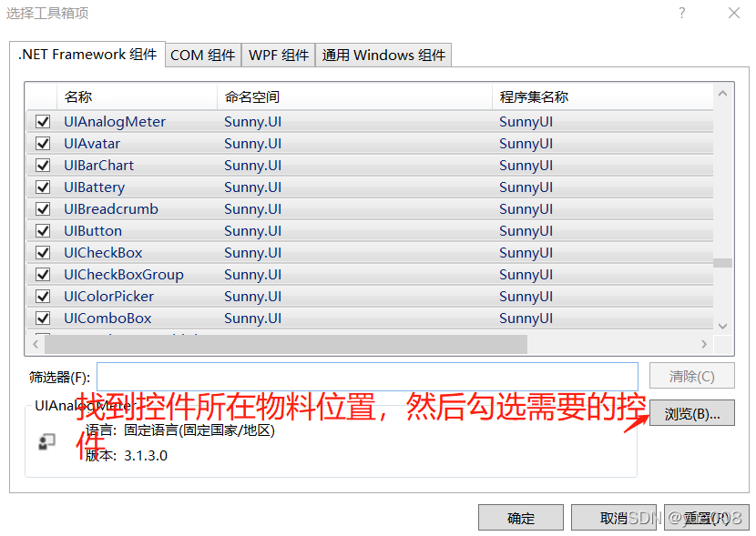This screenshot has height=536, width=756.
Task: Select the UIAnalogMeter name text
Action: 115,122
